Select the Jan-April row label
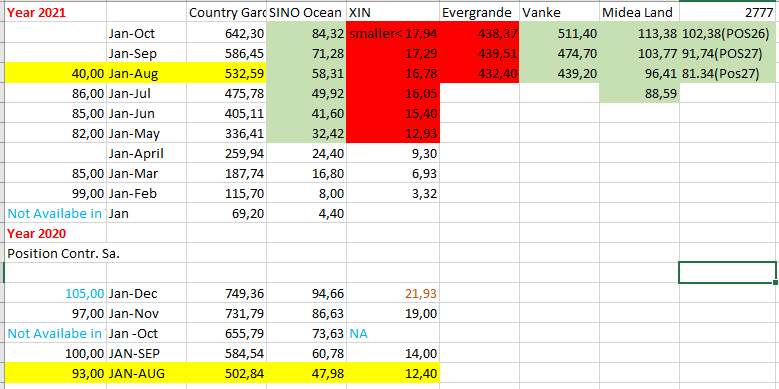The image size is (779, 389). click(x=147, y=154)
